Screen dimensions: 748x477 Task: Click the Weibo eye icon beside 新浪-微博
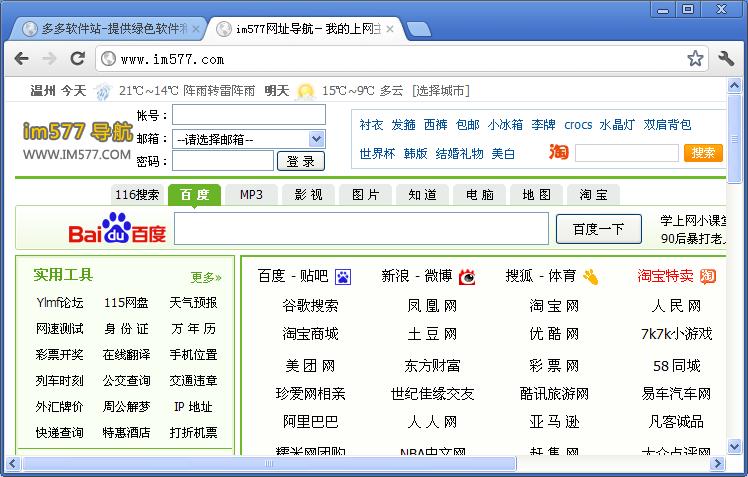(467, 277)
